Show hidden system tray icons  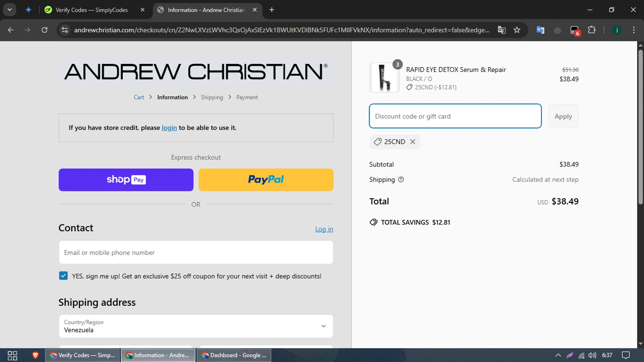click(558, 355)
